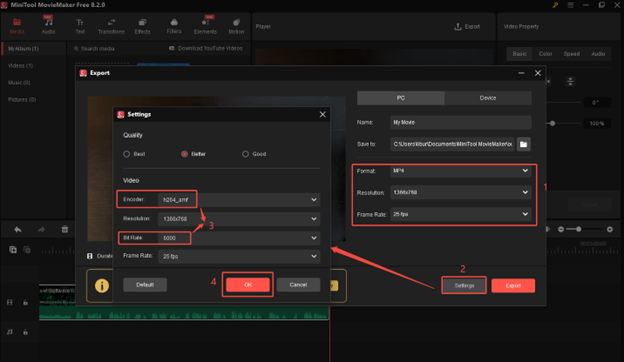Open the Motion tab

[236, 26]
